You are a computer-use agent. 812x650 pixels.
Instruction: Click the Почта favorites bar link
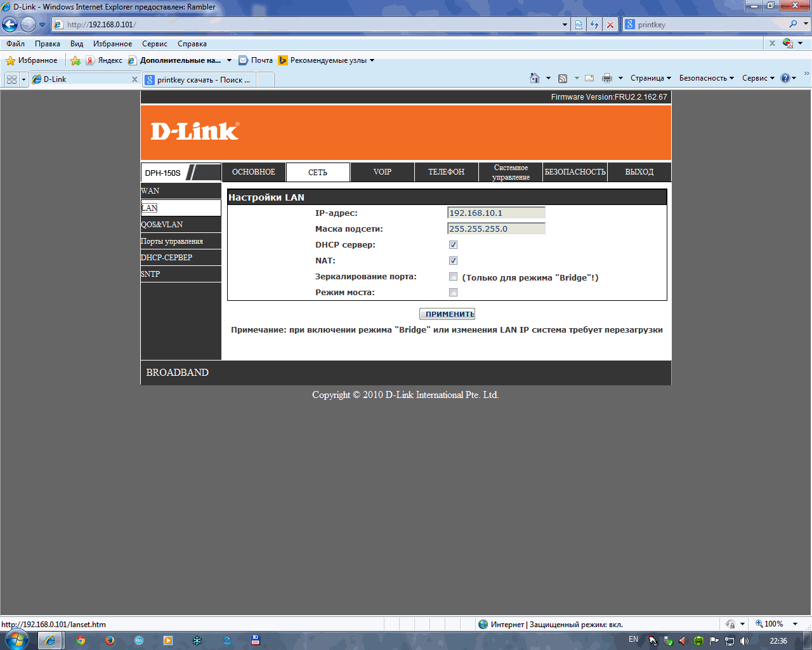pyautogui.click(x=256, y=60)
